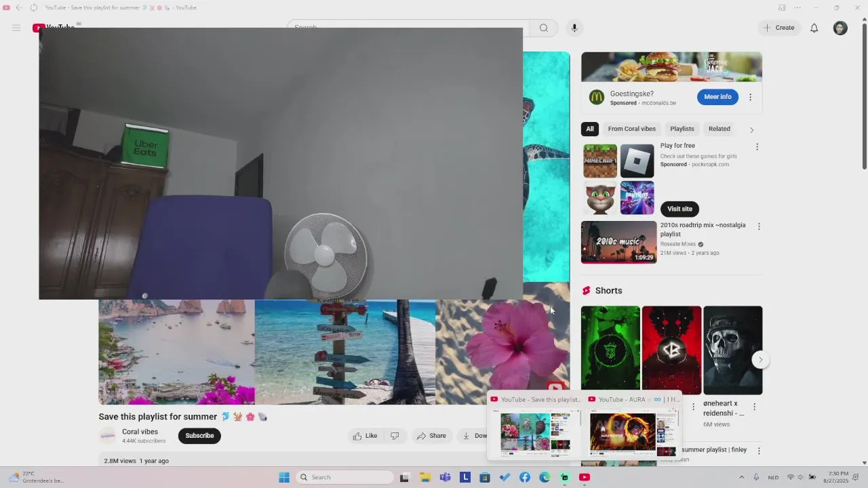This screenshot has width=868, height=488.
Task: Select the From Coral vibes chip
Action: tap(632, 129)
